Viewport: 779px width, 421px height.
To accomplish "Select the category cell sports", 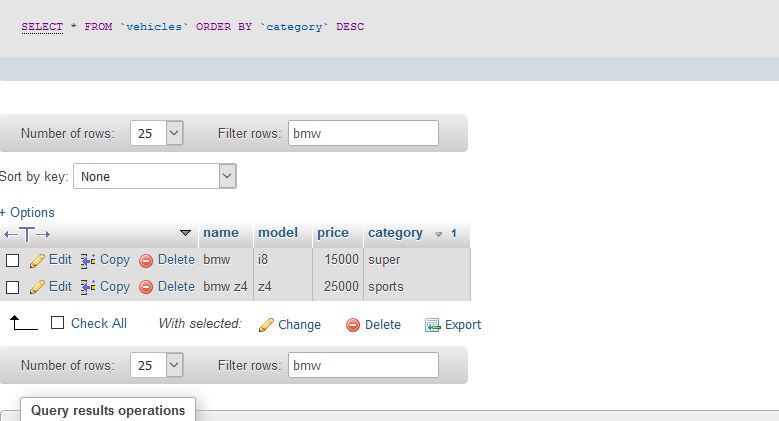I will click(386, 287).
